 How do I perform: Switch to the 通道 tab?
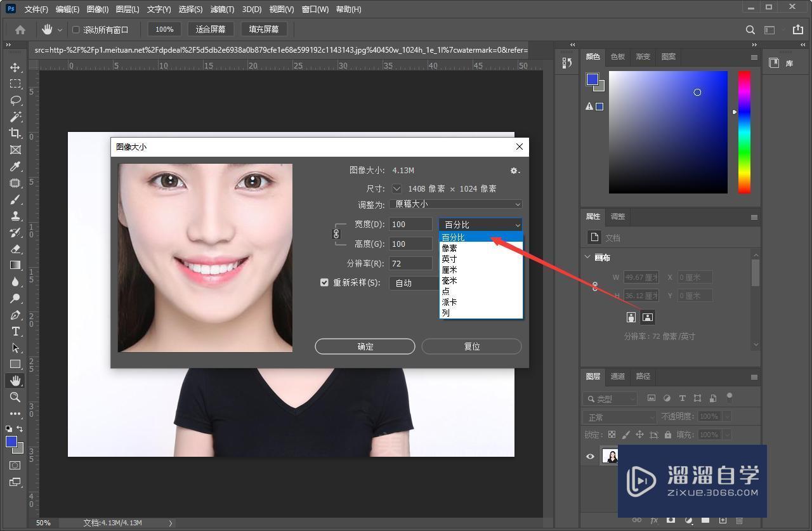(x=618, y=376)
